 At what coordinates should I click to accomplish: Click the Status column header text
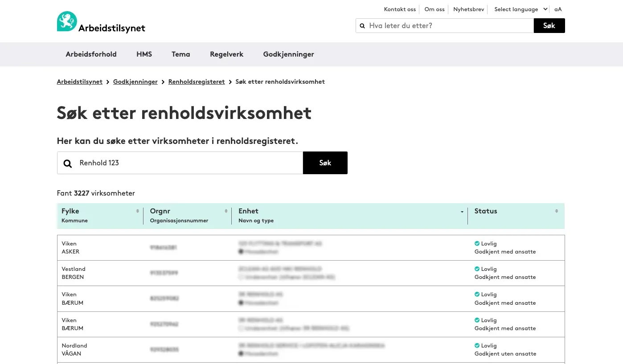(x=486, y=211)
